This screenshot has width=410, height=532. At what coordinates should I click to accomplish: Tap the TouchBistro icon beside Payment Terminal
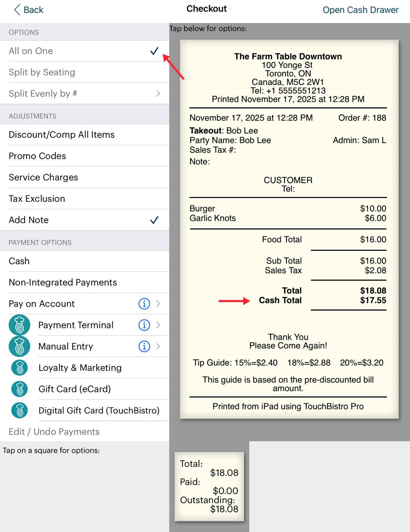point(19,325)
